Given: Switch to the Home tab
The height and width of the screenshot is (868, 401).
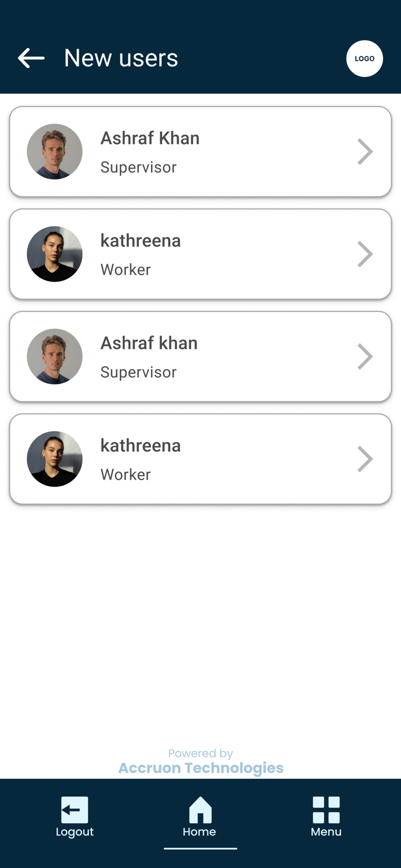Looking at the screenshot, I should pos(200,817).
